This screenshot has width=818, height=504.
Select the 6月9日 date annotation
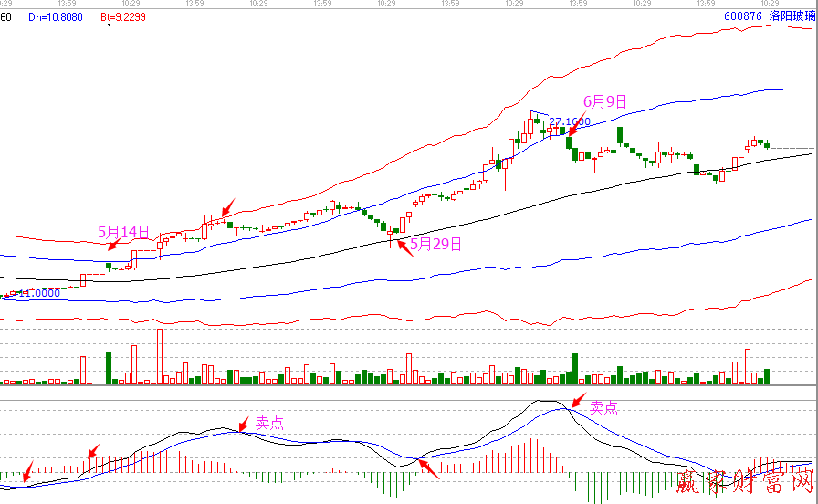click(x=605, y=102)
